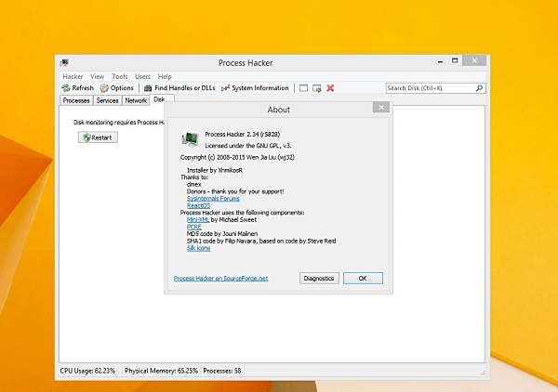
Task: Open the Hacker menu
Action: [73, 76]
